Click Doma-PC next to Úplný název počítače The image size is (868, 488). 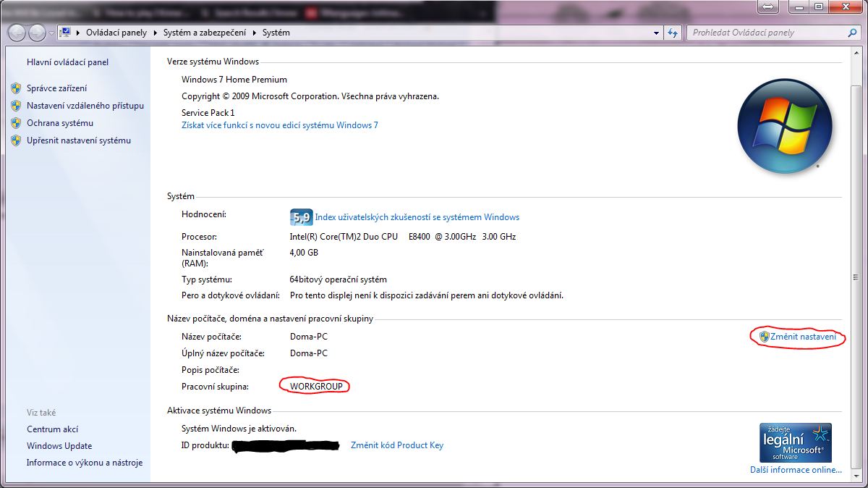pyautogui.click(x=309, y=353)
